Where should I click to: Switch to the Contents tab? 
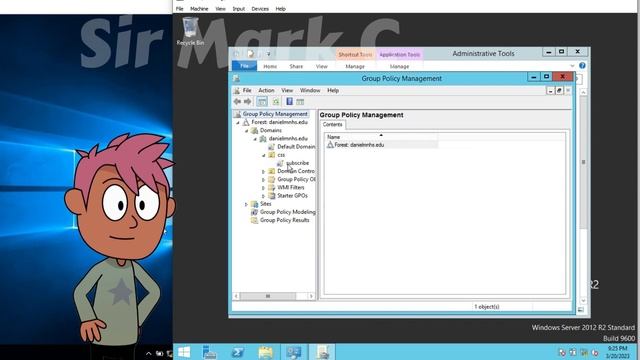point(333,124)
